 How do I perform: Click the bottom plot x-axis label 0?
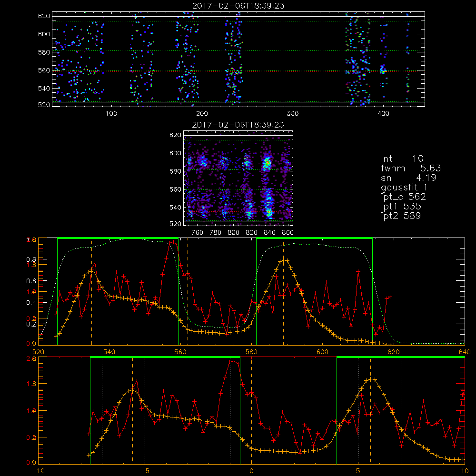click(x=251, y=471)
